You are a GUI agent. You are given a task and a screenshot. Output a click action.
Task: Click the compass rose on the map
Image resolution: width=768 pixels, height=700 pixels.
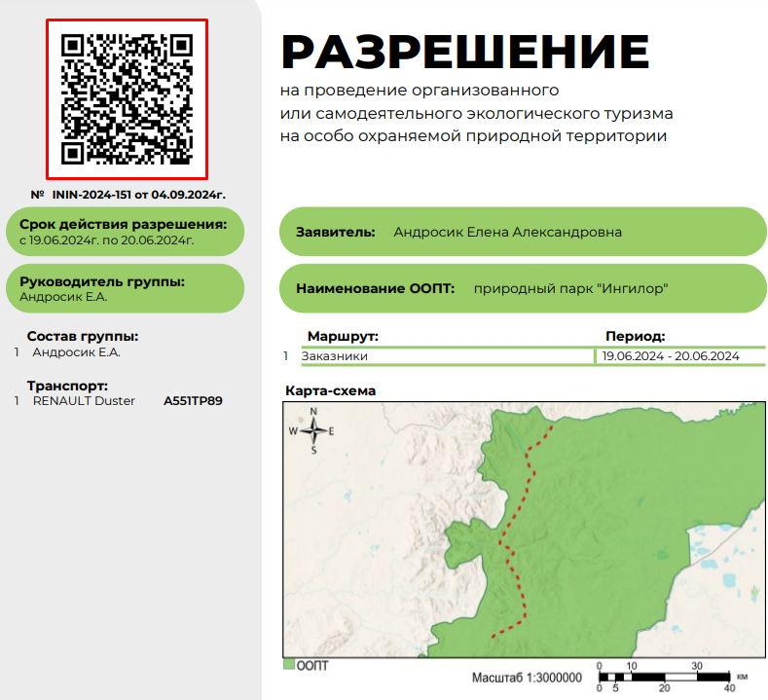point(313,430)
